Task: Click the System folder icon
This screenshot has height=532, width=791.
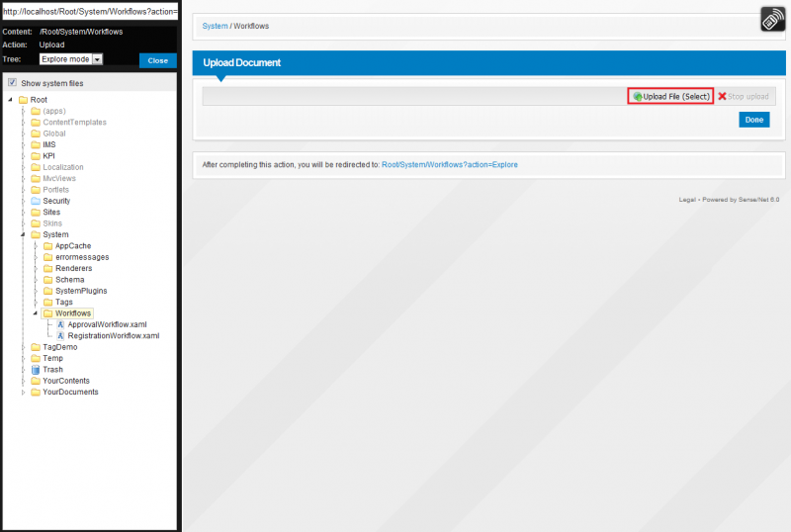Action: coord(36,234)
